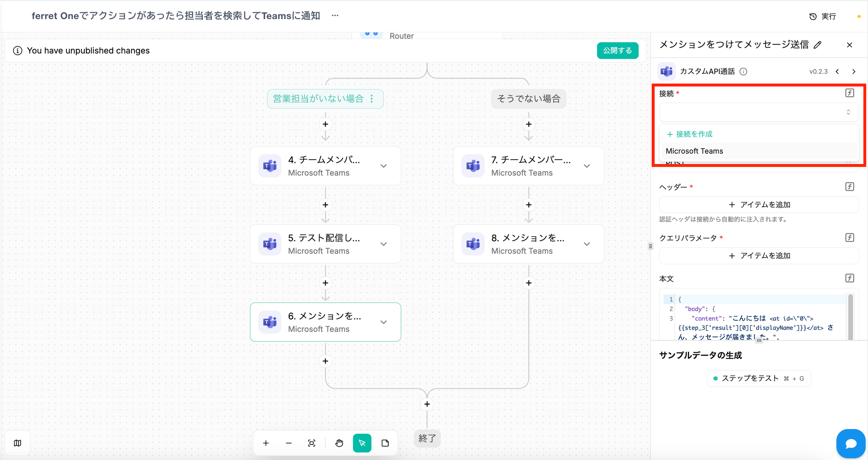Click the zoom out minus icon

(x=289, y=443)
